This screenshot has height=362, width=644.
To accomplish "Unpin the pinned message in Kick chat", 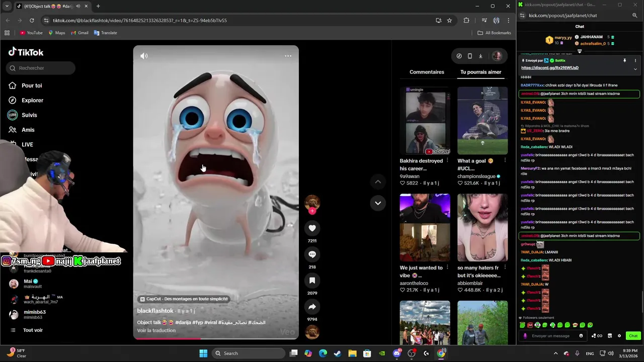I will click(x=624, y=60).
